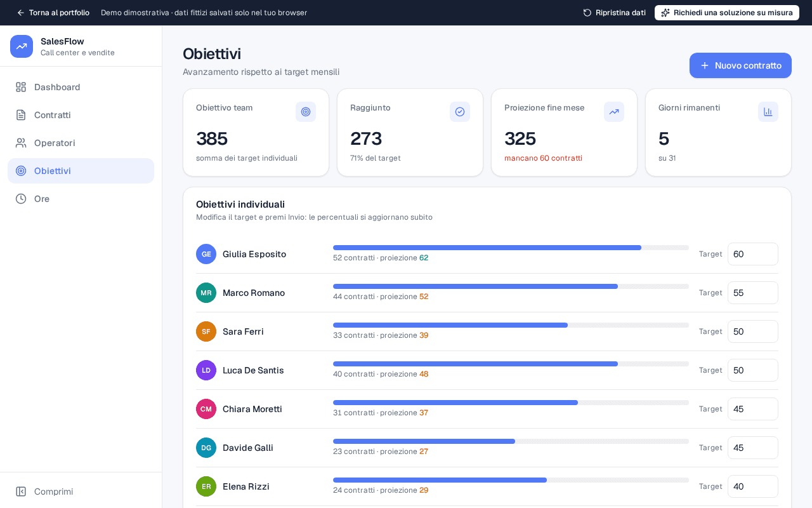This screenshot has width=812, height=508.
Task: Click the name Davide Galli
Action: (x=248, y=448)
